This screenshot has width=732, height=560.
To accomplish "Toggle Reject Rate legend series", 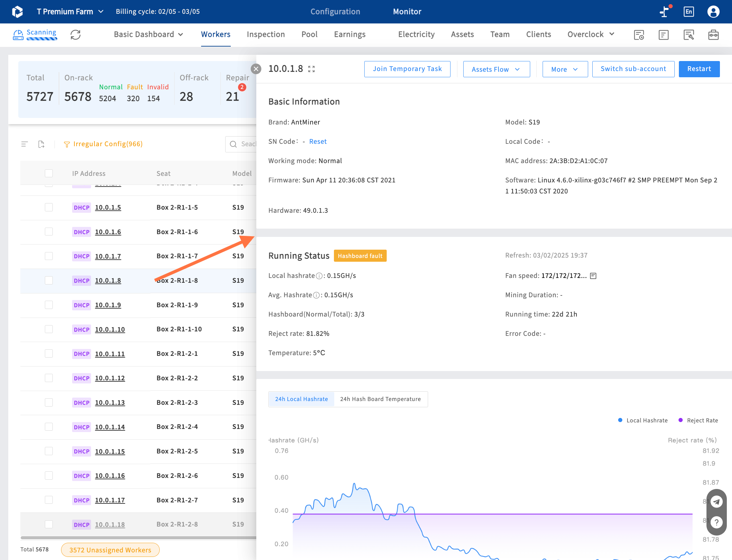I will coord(698,420).
